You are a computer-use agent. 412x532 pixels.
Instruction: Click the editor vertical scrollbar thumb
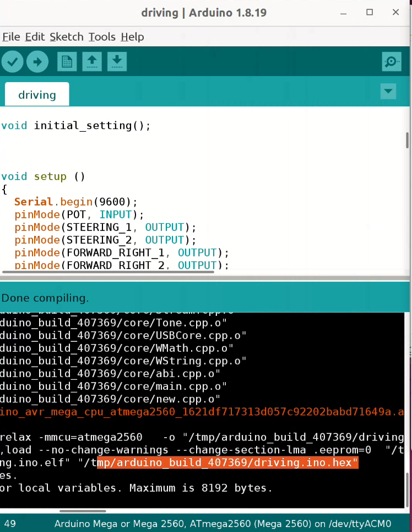click(x=407, y=140)
